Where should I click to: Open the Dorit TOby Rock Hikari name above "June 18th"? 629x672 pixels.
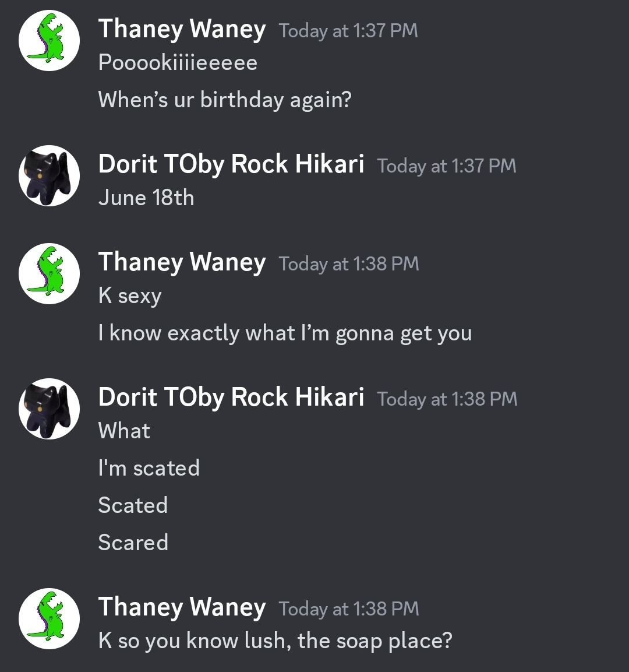[x=231, y=164]
